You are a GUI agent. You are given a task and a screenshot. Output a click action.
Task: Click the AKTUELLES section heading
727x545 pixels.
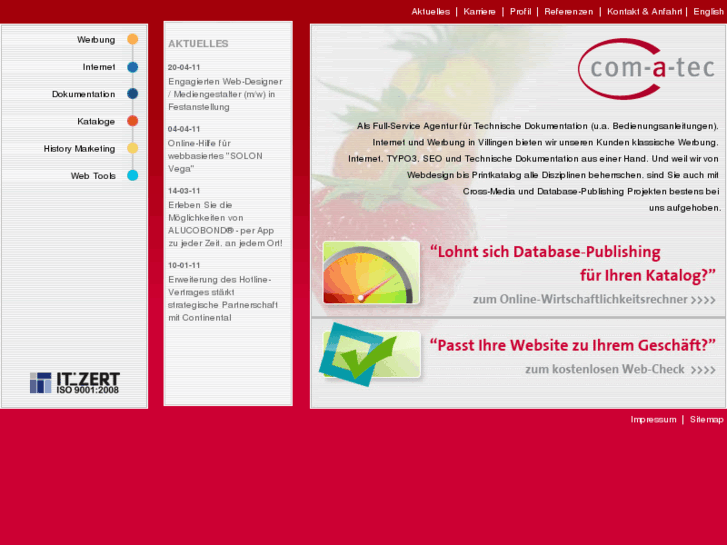[198, 44]
